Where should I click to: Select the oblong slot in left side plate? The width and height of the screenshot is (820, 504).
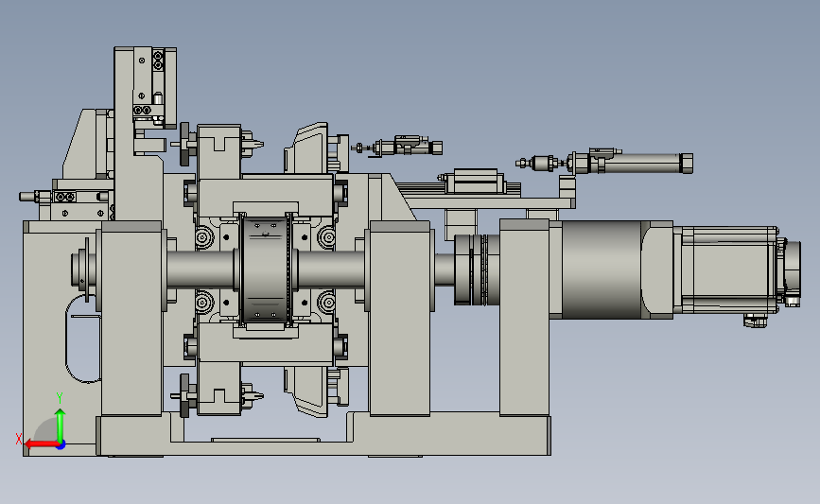tap(82, 339)
